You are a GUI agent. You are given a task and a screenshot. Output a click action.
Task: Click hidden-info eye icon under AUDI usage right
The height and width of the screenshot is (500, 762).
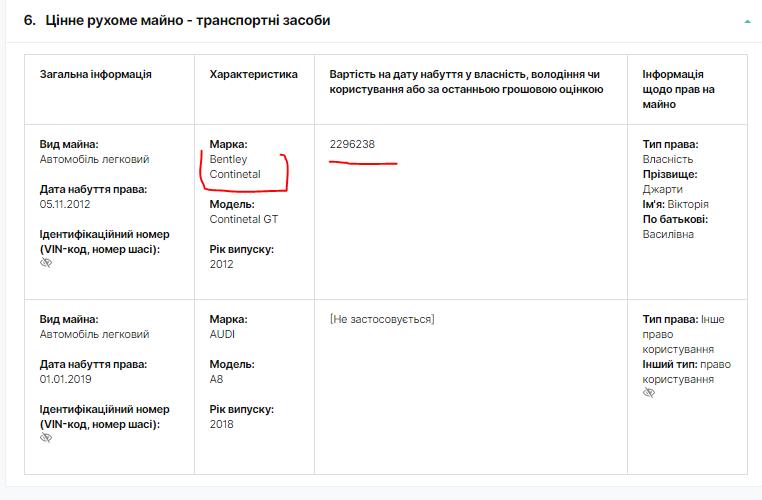click(649, 393)
